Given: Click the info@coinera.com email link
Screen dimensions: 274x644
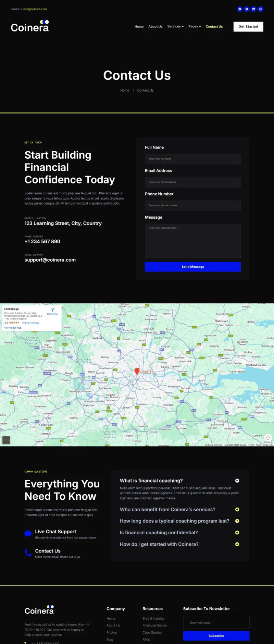Looking at the screenshot, I should coord(35,9).
